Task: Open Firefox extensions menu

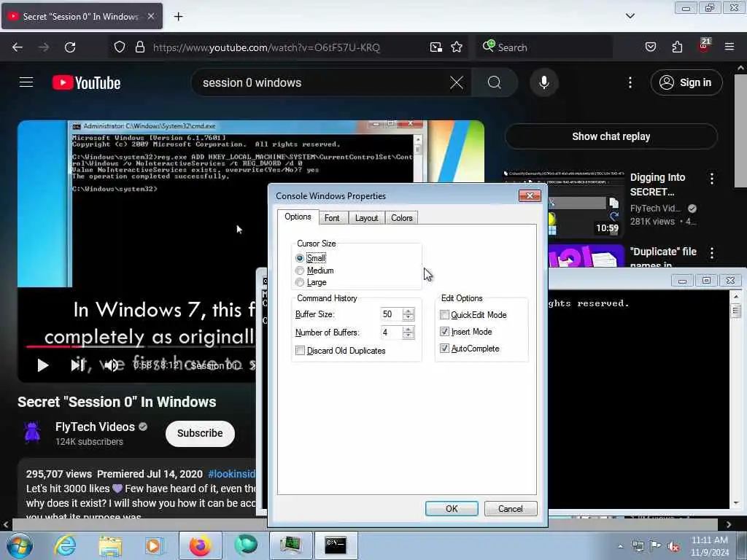Action: click(677, 47)
